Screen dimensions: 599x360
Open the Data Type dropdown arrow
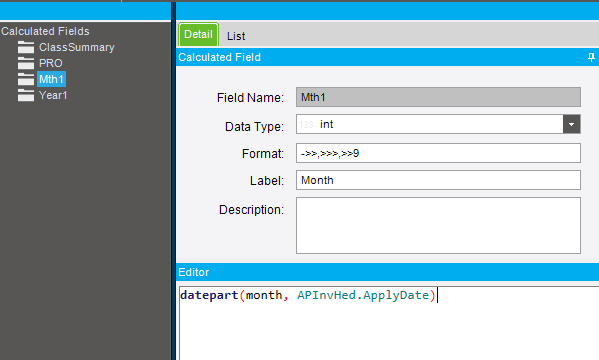pyautogui.click(x=571, y=124)
